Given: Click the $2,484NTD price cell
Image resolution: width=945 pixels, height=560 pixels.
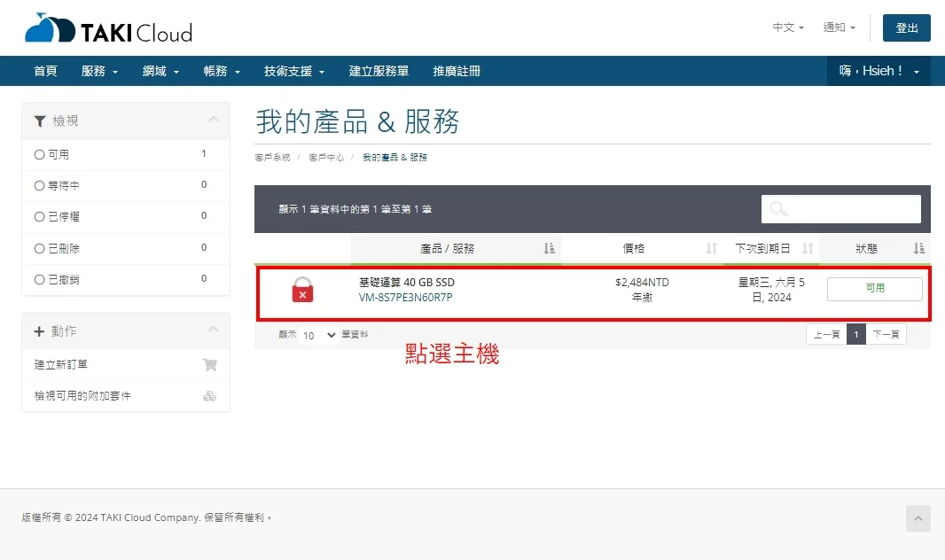Looking at the screenshot, I should tap(642, 282).
